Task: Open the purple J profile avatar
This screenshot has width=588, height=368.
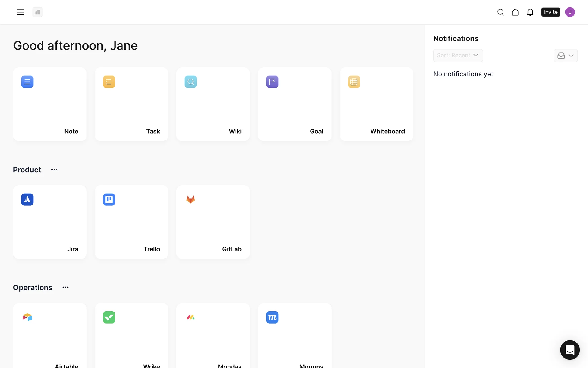Action: 570,12
